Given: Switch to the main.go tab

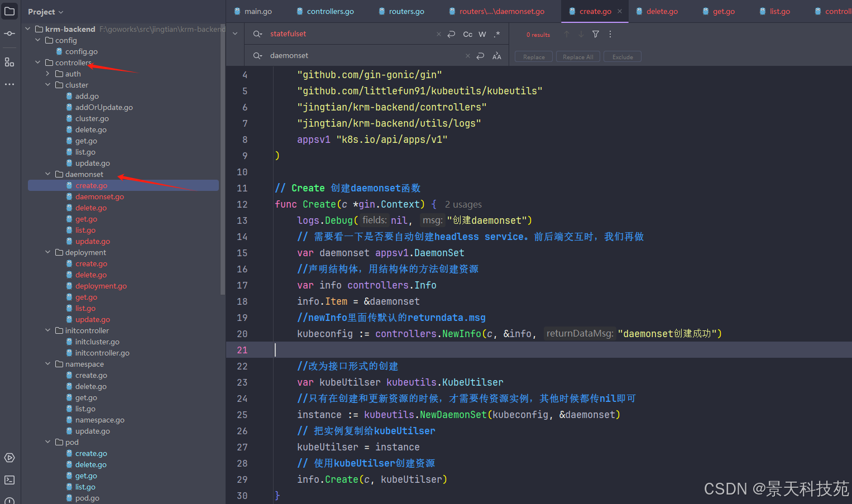Looking at the screenshot, I should coord(253,11).
